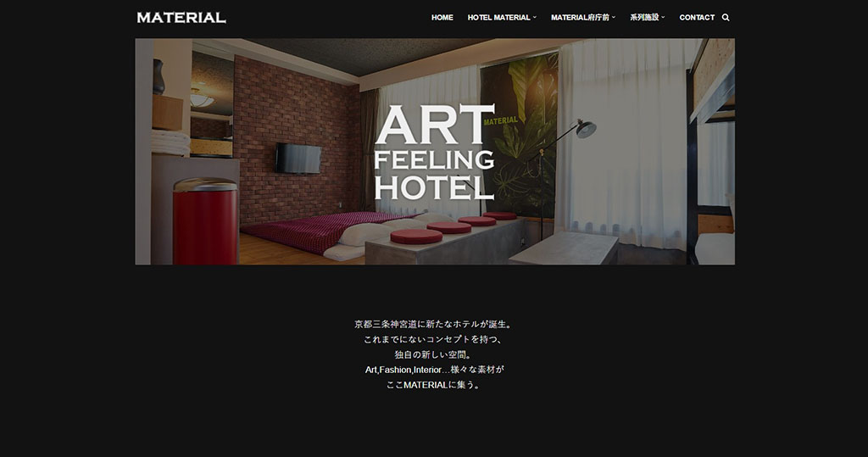This screenshot has width=868, height=457.
Task: Click the green MATERIAL plant poster
Action: coord(519,137)
